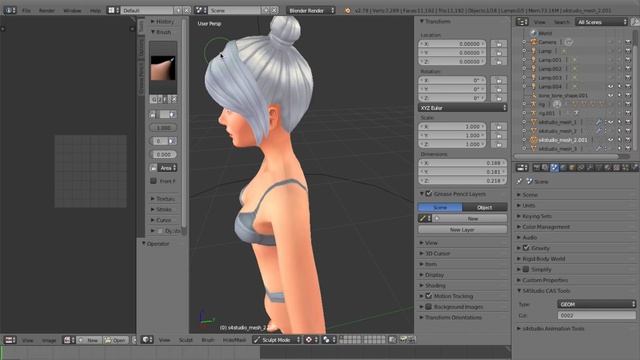This screenshot has width=640, height=360.
Task: Select Lamp.002 in the outliner
Action: click(x=550, y=69)
